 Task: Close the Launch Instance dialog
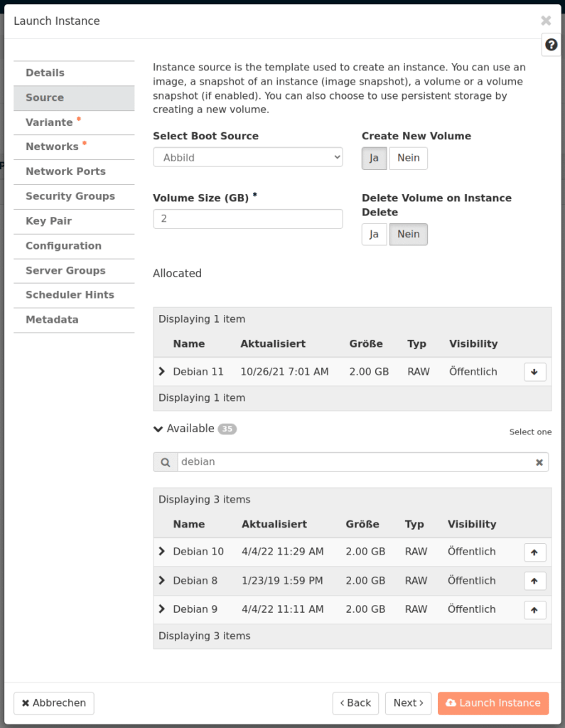(545, 21)
